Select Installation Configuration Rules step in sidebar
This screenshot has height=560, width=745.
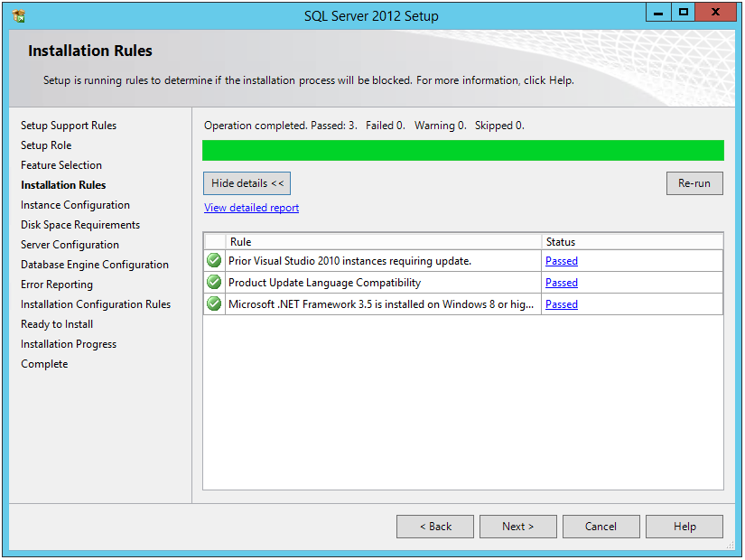[96, 304]
